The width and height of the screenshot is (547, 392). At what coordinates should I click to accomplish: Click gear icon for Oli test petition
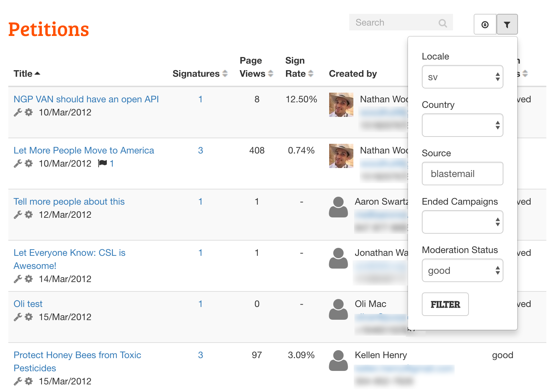click(x=29, y=317)
